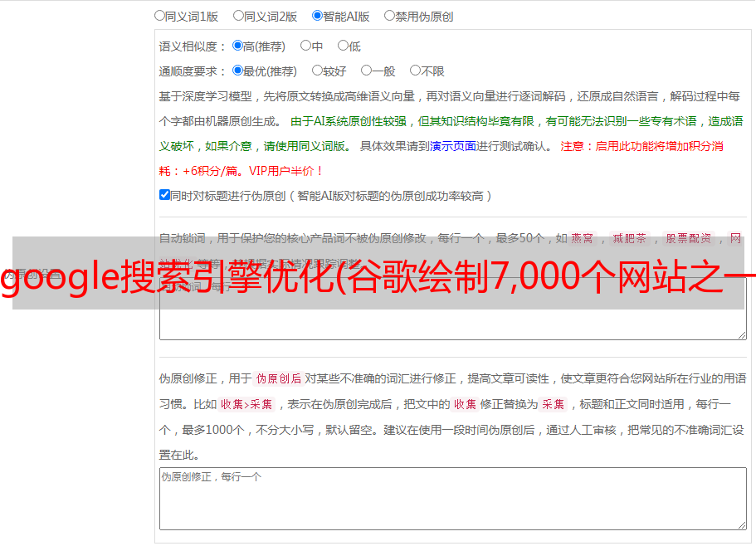Select the 同义词2版 radio option
The width and height of the screenshot is (756, 546).
coord(238,16)
